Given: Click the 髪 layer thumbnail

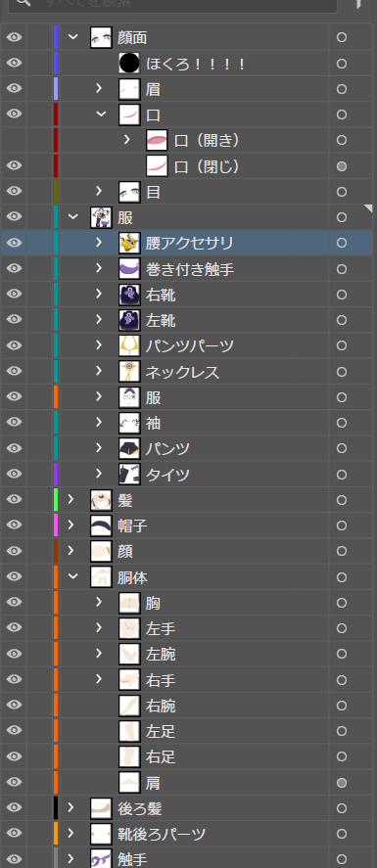Looking at the screenshot, I should (101, 500).
